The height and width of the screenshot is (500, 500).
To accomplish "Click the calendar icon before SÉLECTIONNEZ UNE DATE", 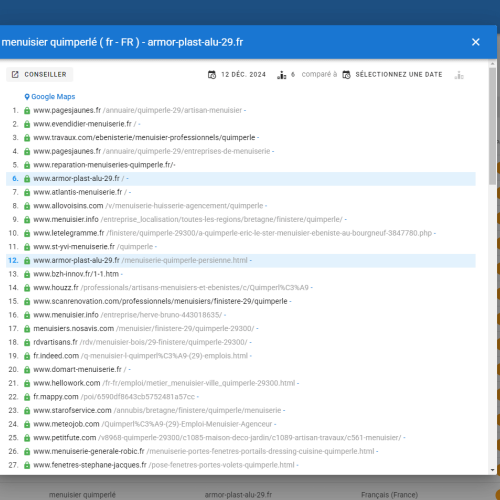I will point(347,75).
